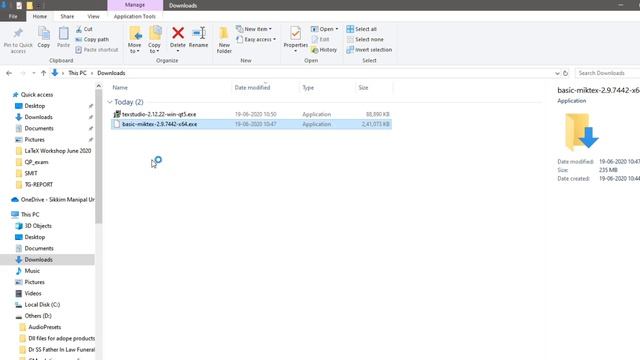Open the New item dropdown

(254, 29)
